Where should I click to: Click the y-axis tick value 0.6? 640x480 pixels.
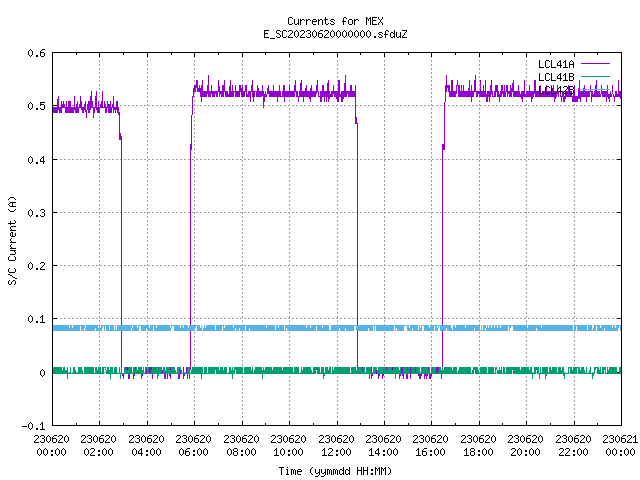36,53
